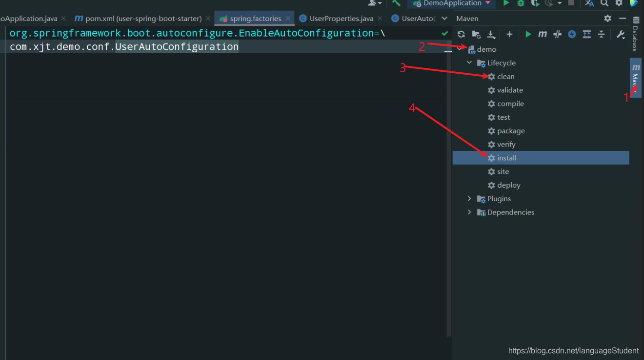Close the UserProperties.java tab
Screen dimensions: 644x360
[381, 19]
